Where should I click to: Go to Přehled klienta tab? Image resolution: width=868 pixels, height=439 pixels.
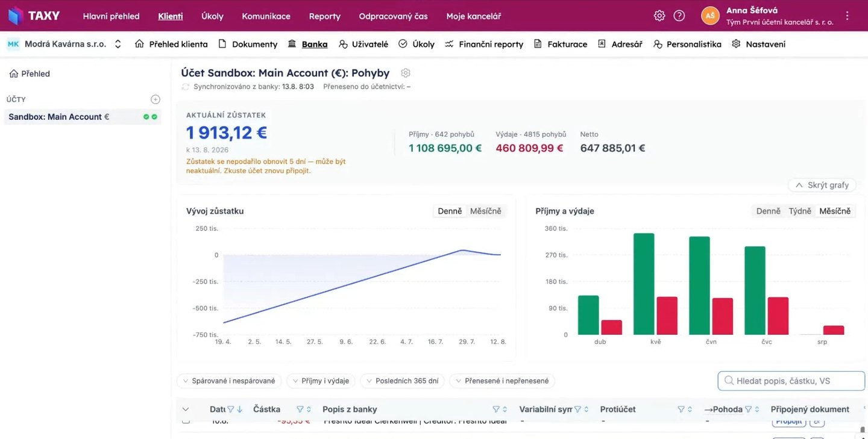pyautogui.click(x=171, y=44)
